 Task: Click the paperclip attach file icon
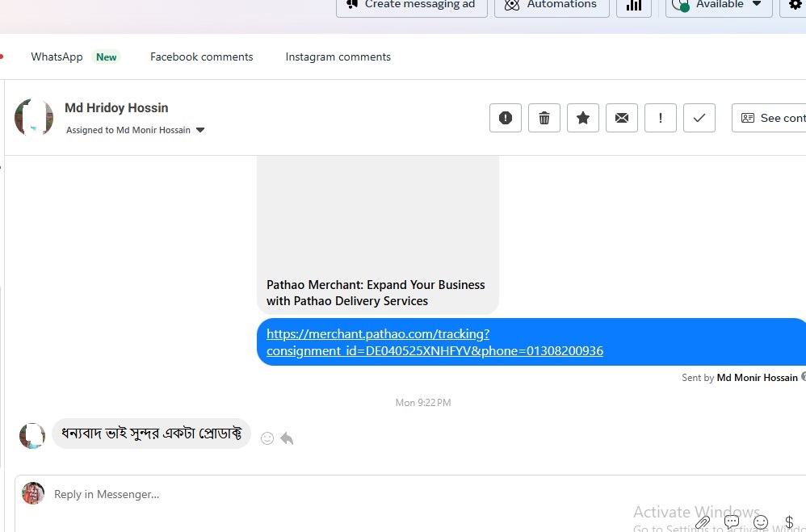click(x=703, y=522)
